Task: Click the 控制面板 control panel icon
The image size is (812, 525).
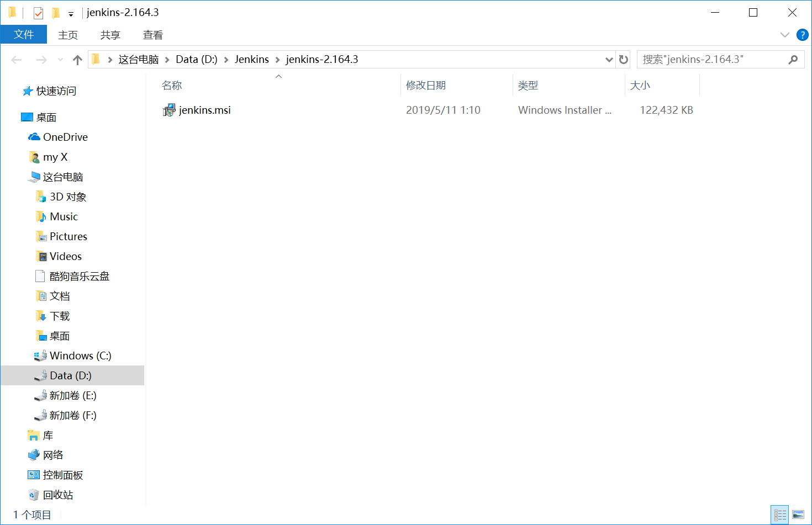Action: click(x=34, y=475)
